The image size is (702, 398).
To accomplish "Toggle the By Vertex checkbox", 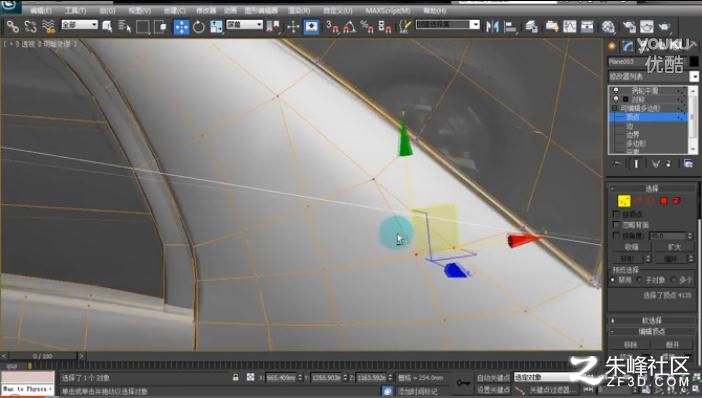I will point(616,214).
